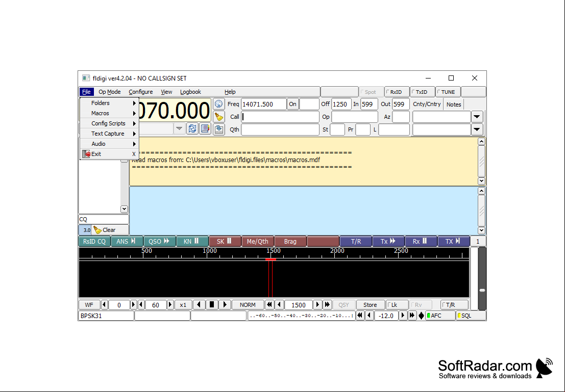565x392 pixels.
Task: Click the blue refresh arrows icon
Action: 192,128
